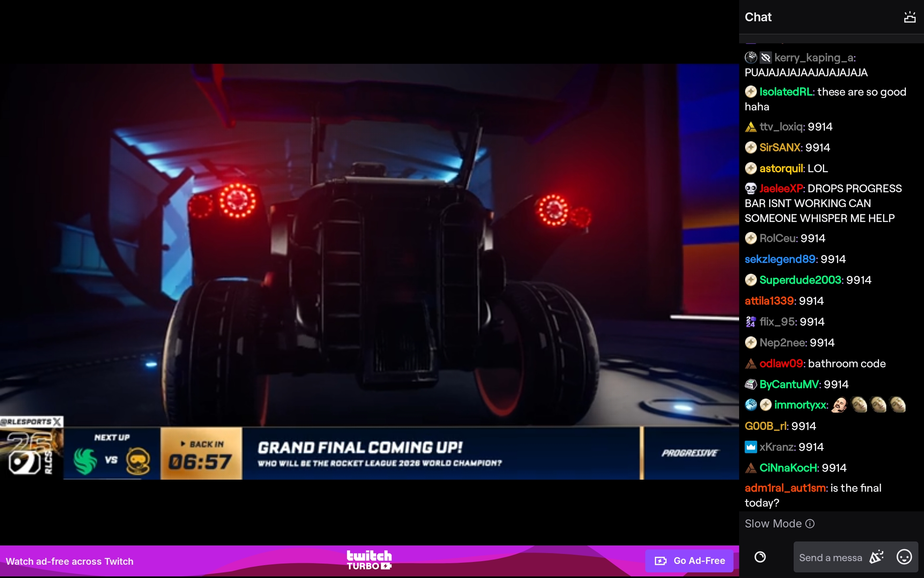Click the Chat header title

(758, 17)
